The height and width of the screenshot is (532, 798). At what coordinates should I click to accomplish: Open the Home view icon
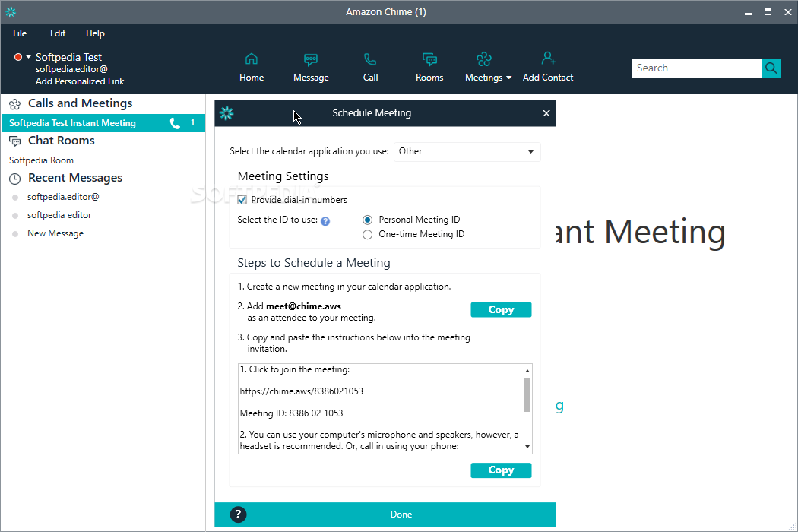(x=252, y=59)
